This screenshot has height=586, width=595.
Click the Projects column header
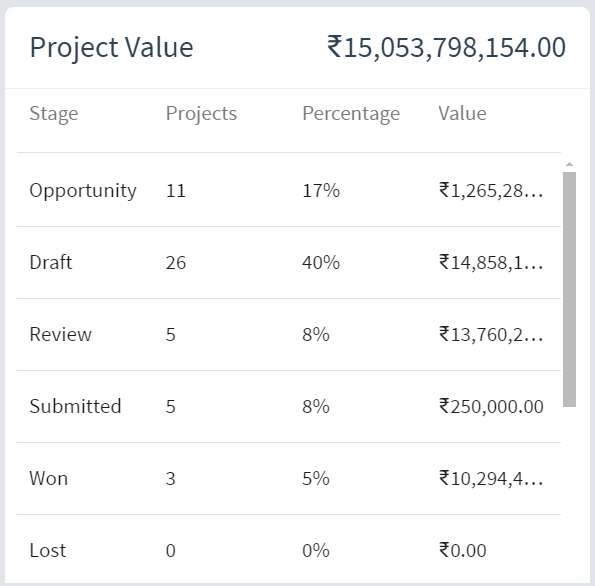click(201, 113)
